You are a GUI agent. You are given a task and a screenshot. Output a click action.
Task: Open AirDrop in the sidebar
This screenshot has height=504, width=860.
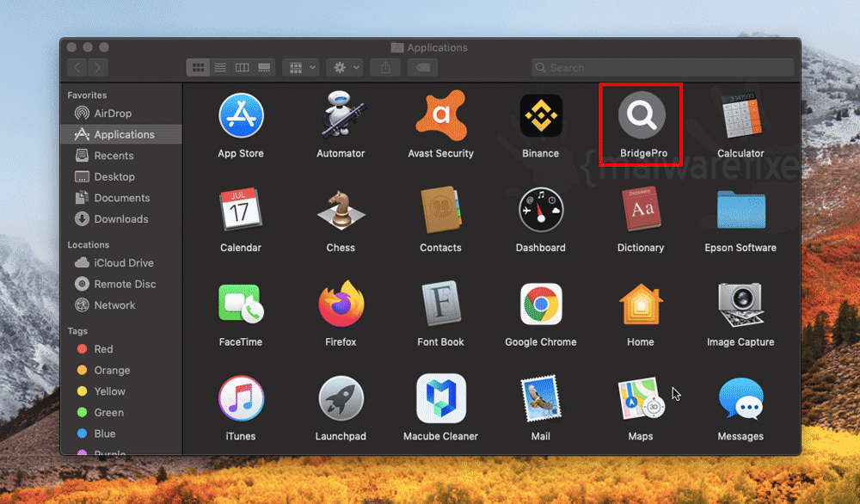[120, 114]
